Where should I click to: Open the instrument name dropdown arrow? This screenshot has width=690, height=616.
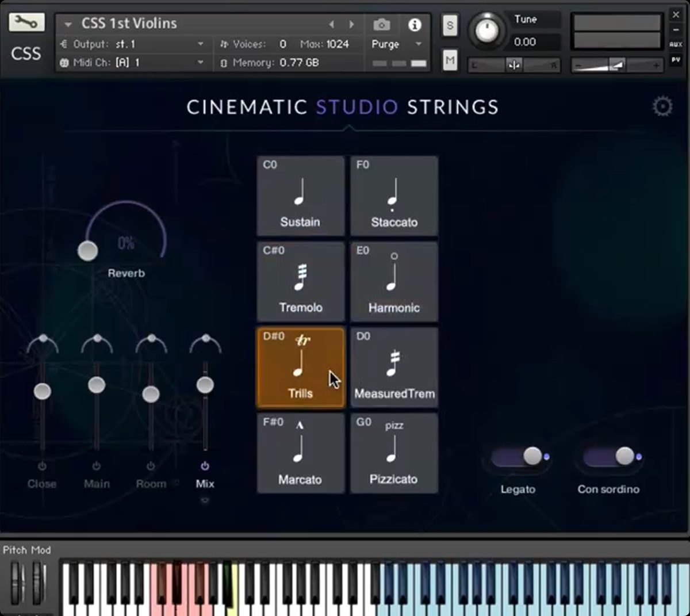click(x=68, y=25)
